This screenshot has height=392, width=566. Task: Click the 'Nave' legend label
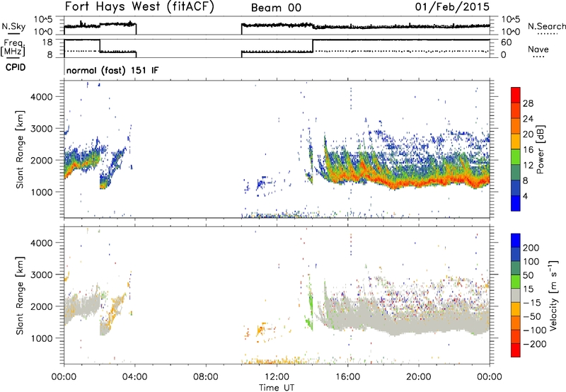click(538, 50)
